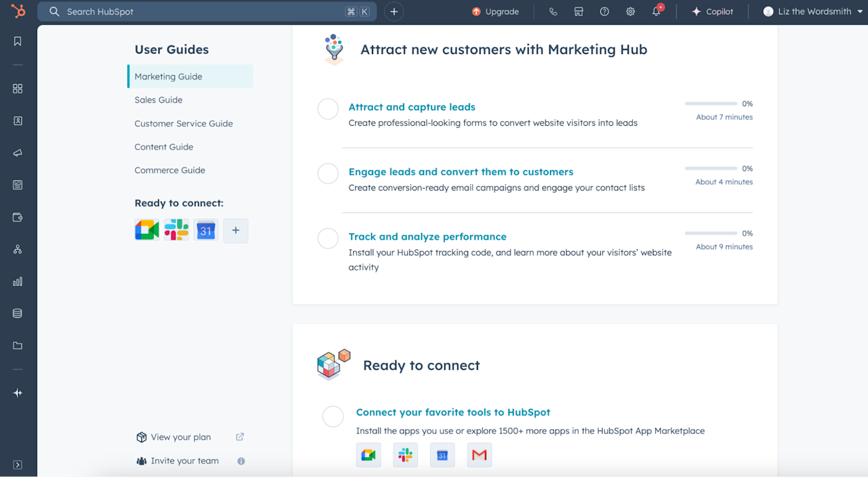
Task: Click "Attract new customers with Marketing Hub" heading
Action: (504, 50)
